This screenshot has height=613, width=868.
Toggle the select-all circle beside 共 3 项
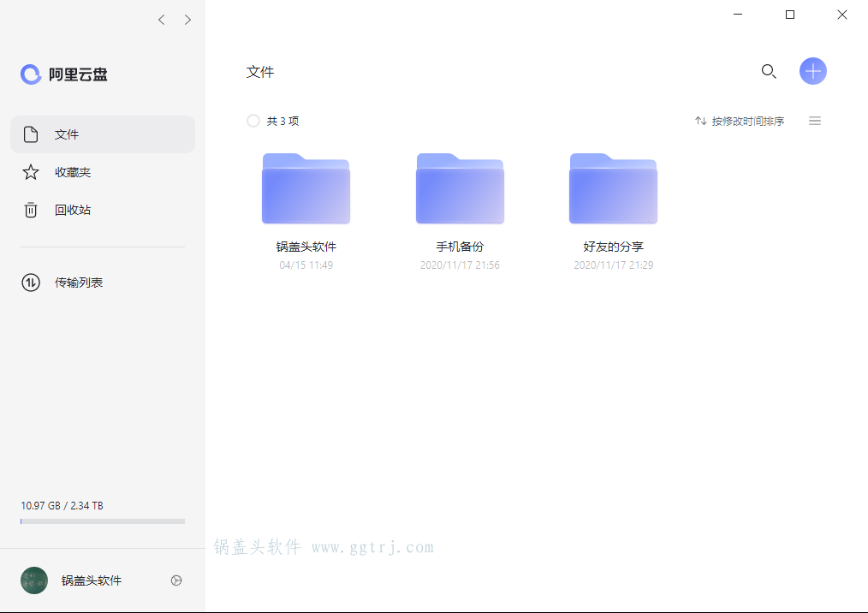(253, 121)
